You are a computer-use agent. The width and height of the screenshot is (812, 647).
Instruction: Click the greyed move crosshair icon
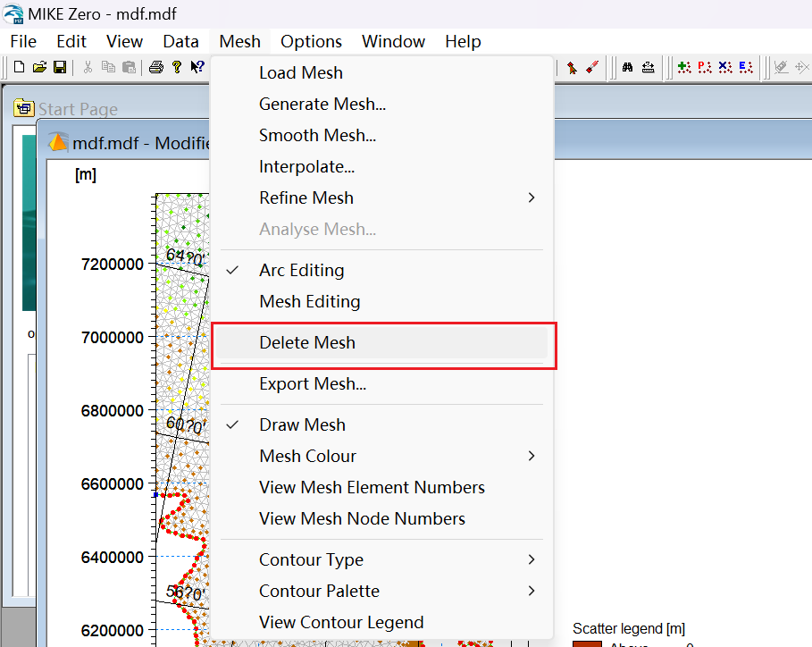802,67
